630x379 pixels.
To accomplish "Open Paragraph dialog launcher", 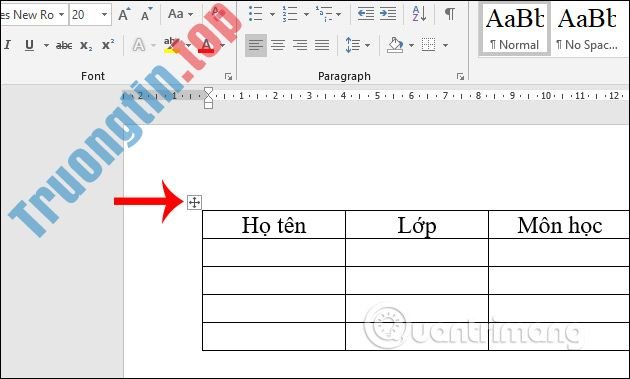I will (460, 76).
